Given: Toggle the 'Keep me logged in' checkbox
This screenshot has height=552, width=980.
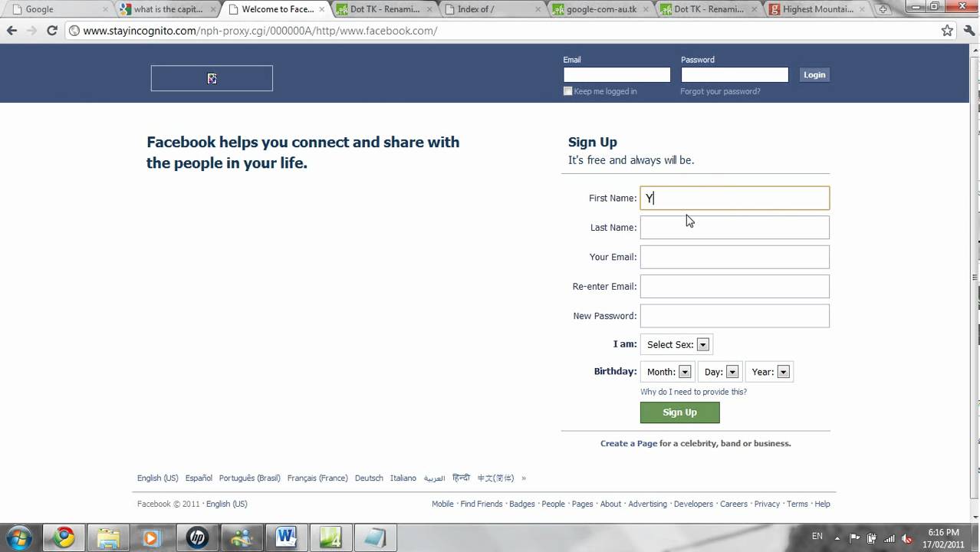Looking at the screenshot, I should click(568, 91).
